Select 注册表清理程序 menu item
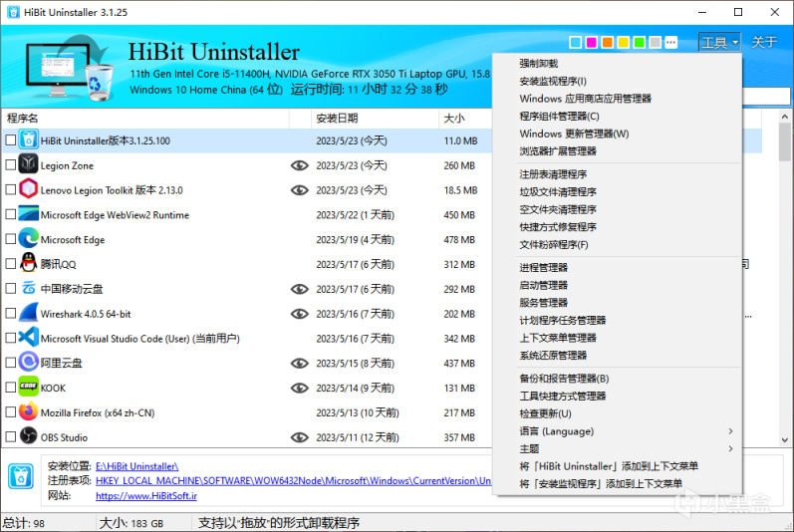 tap(618, 174)
